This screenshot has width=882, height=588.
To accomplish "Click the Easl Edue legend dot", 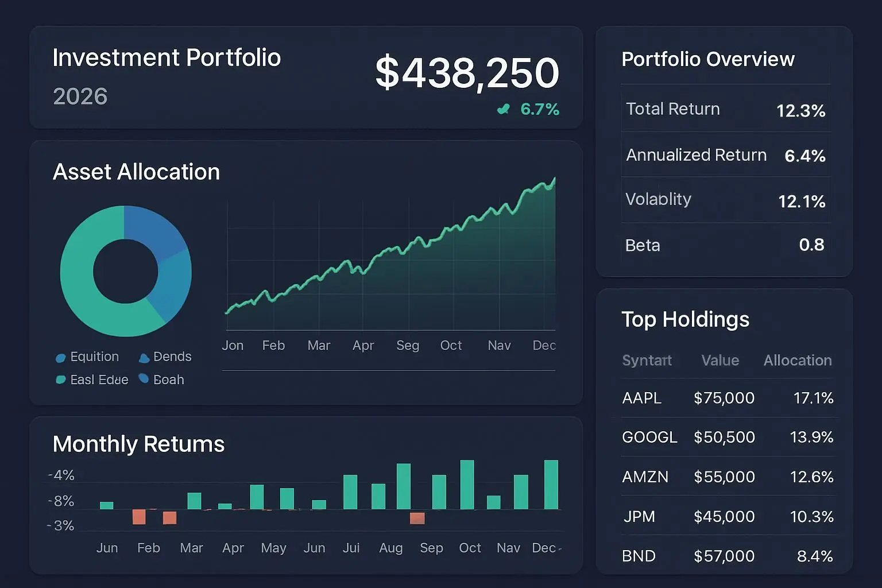I will [60, 380].
